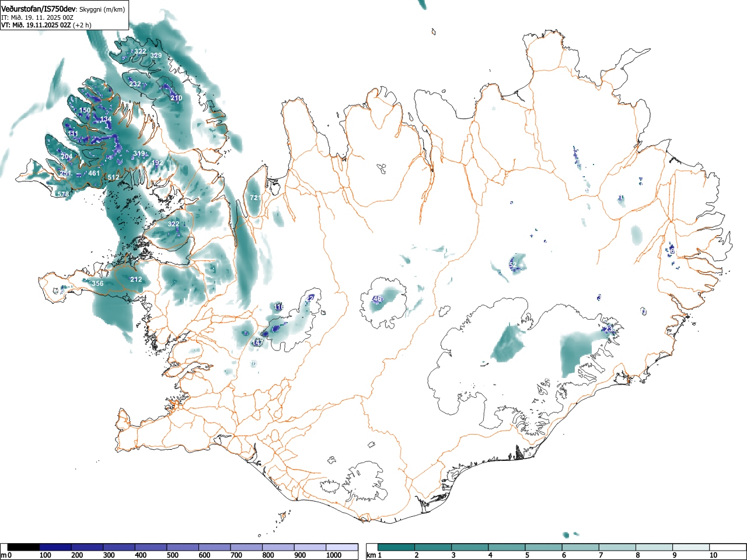Click the Veðurstofan/IS750dev title text
The height and width of the screenshot is (560, 747).
click(x=39, y=8)
